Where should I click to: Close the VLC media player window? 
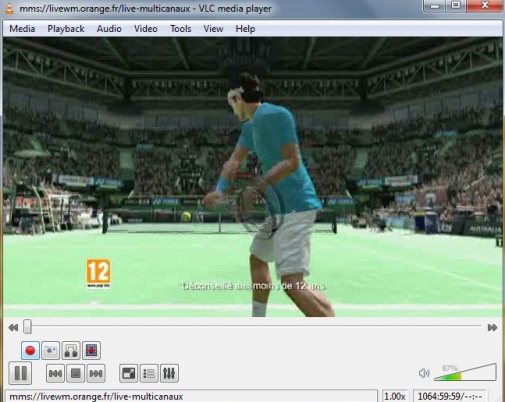click(485, 6)
